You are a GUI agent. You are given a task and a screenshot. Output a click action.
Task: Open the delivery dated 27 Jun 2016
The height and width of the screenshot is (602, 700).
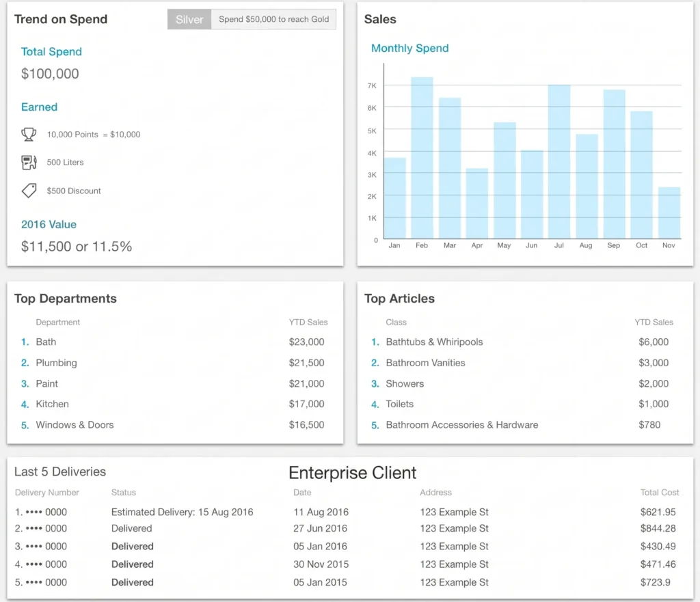tap(346, 528)
